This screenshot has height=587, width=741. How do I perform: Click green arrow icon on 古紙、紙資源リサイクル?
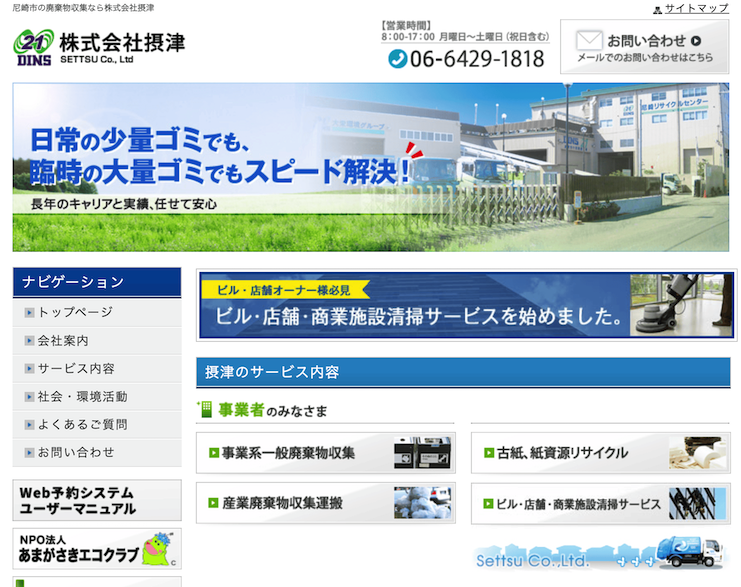tap(489, 453)
